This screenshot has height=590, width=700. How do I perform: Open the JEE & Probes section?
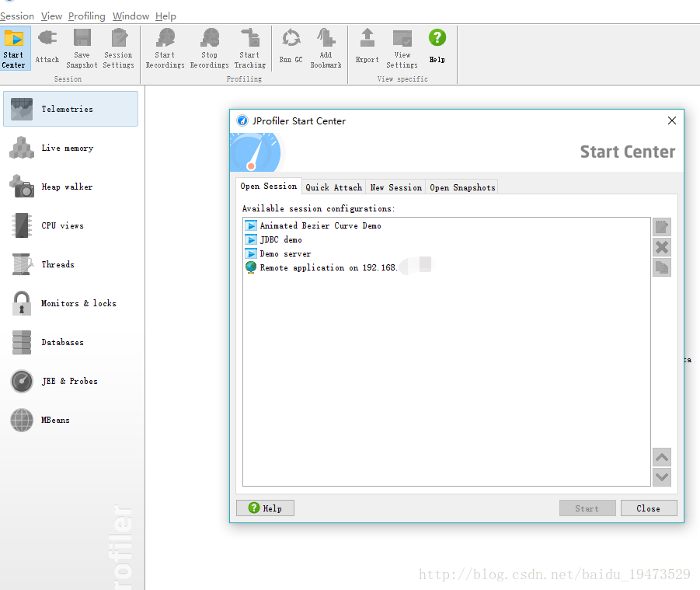pyautogui.click(x=71, y=381)
